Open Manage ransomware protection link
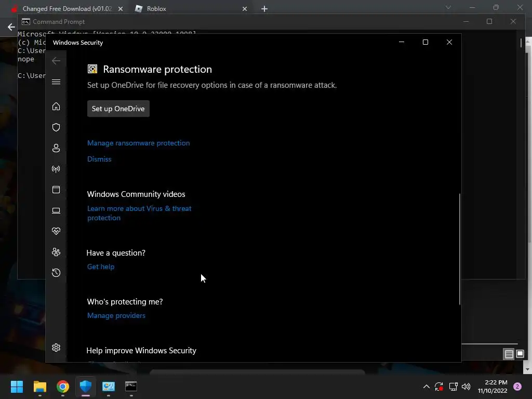532x399 pixels. (138, 143)
